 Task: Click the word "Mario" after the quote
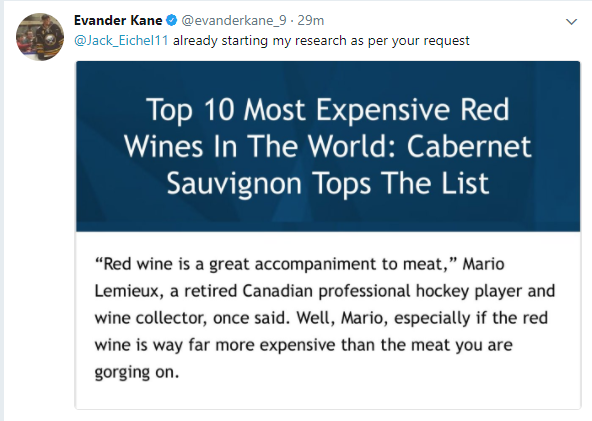[x=483, y=264]
